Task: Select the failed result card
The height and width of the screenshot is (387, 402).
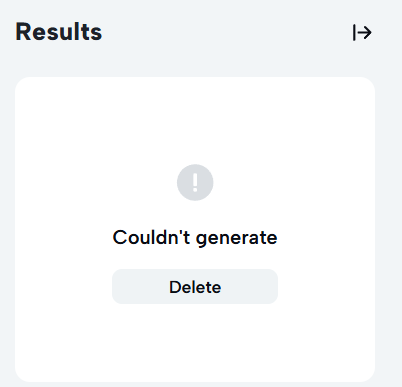Action: pos(195,229)
